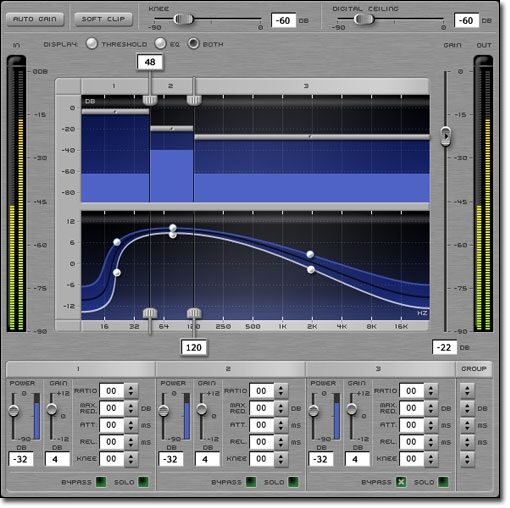Select the Both display radio button

(193, 44)
